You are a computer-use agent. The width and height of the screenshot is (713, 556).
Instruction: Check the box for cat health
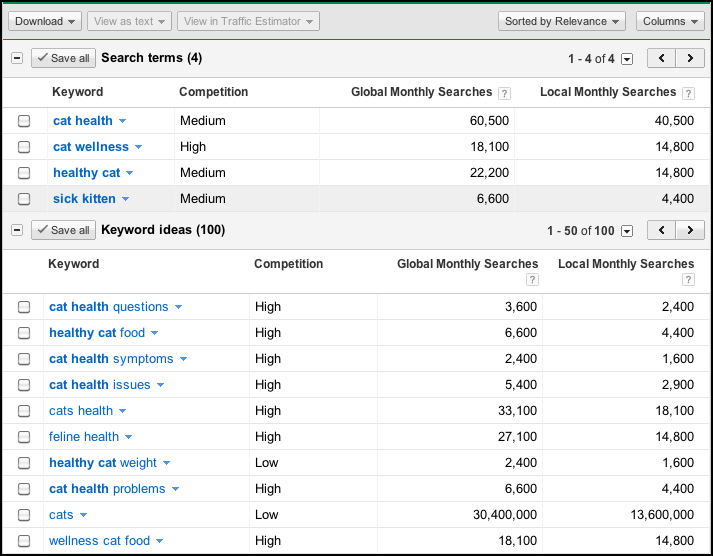[24, 121]
